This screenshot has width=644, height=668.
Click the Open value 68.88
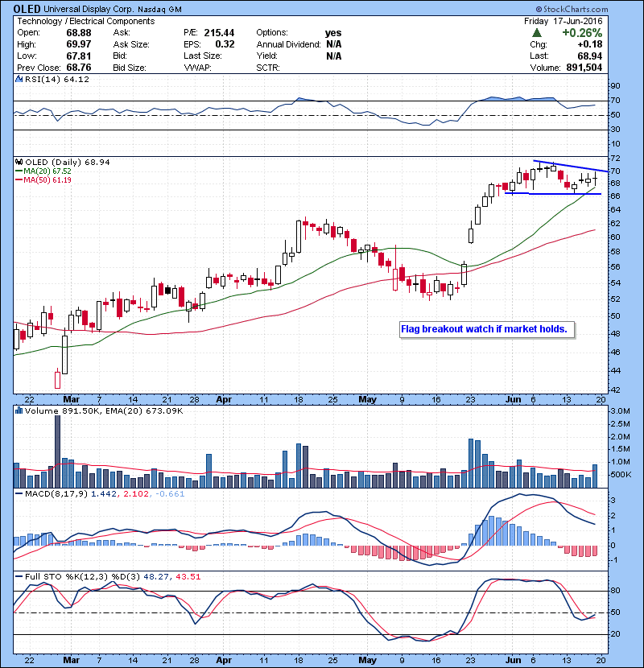tap(79, 33)
